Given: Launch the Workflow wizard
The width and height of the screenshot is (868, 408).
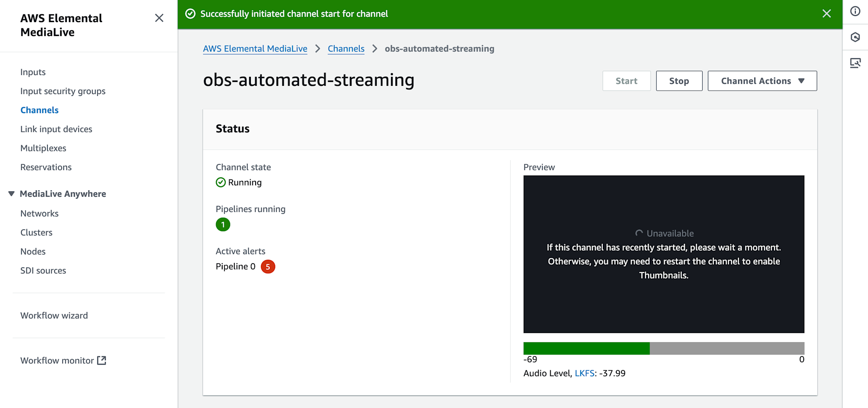Looking at the screenshot, I should [54, 316].
